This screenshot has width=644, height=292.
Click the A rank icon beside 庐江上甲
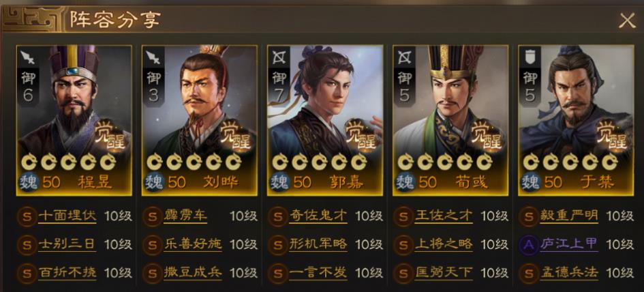529,244
